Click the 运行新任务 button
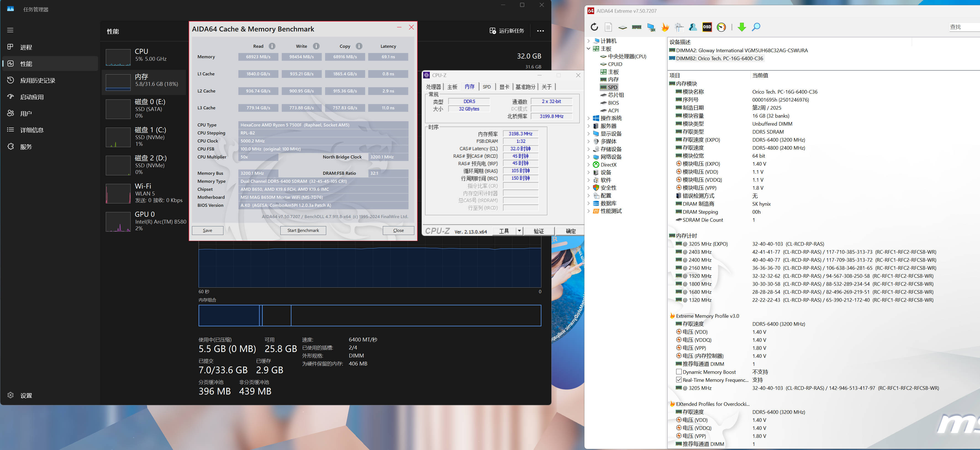Screen dimensions: 980x450 tap(507, 31)
